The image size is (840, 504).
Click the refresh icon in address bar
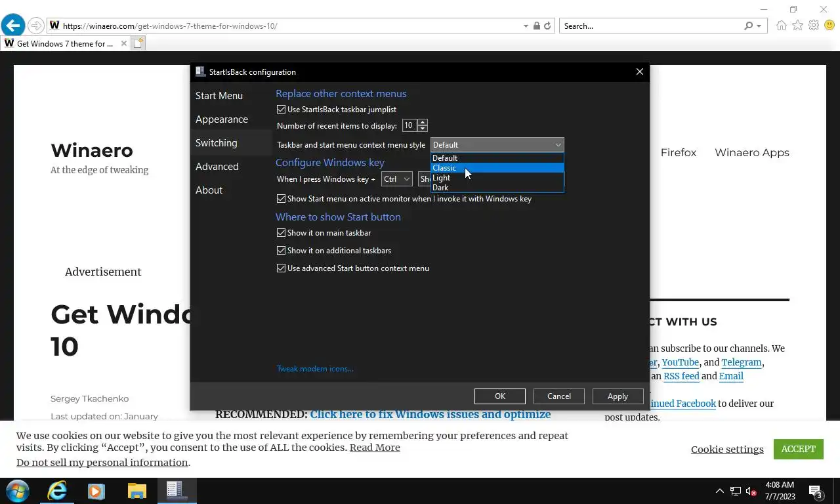click(547, 26)
